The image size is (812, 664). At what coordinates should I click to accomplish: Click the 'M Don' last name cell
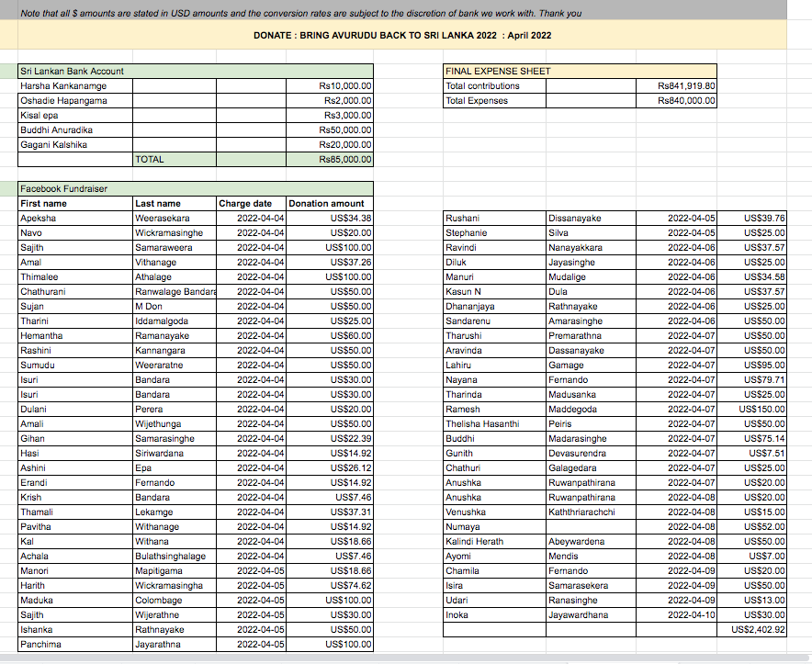click(175, 306)
